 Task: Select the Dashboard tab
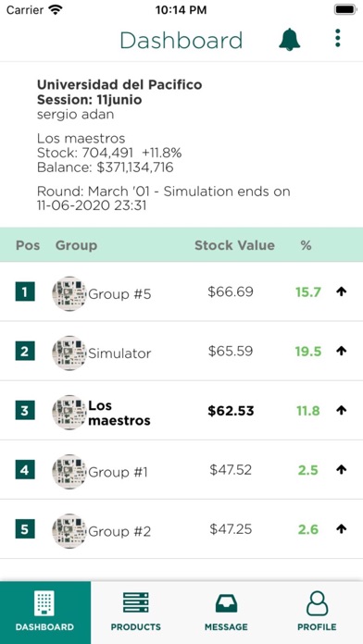tap(45, 612)
